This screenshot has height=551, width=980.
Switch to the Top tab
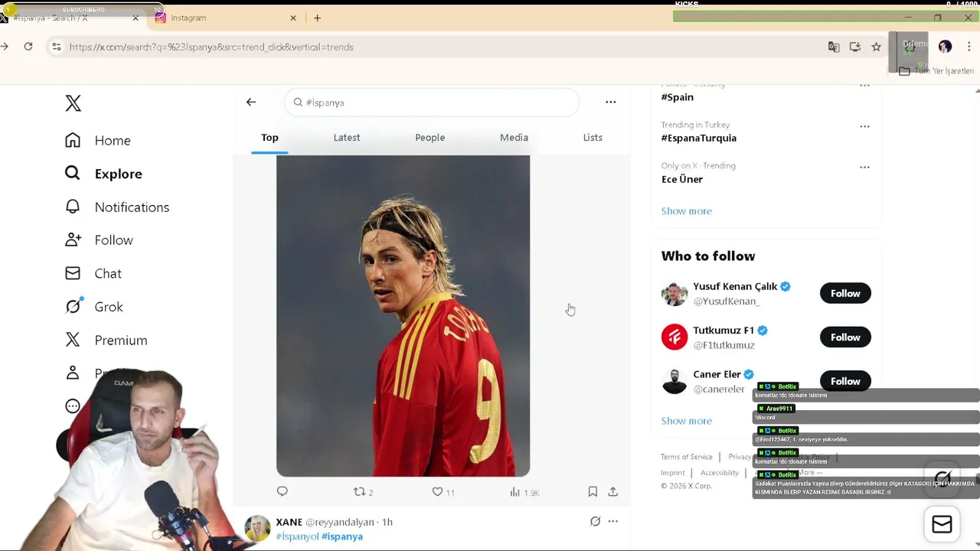tap(269, 138)
